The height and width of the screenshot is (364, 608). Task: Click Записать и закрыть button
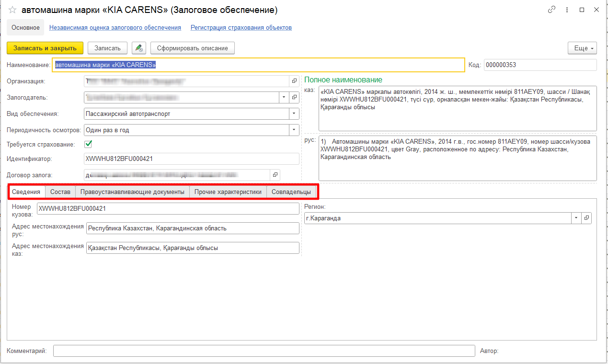click(45, 48)
